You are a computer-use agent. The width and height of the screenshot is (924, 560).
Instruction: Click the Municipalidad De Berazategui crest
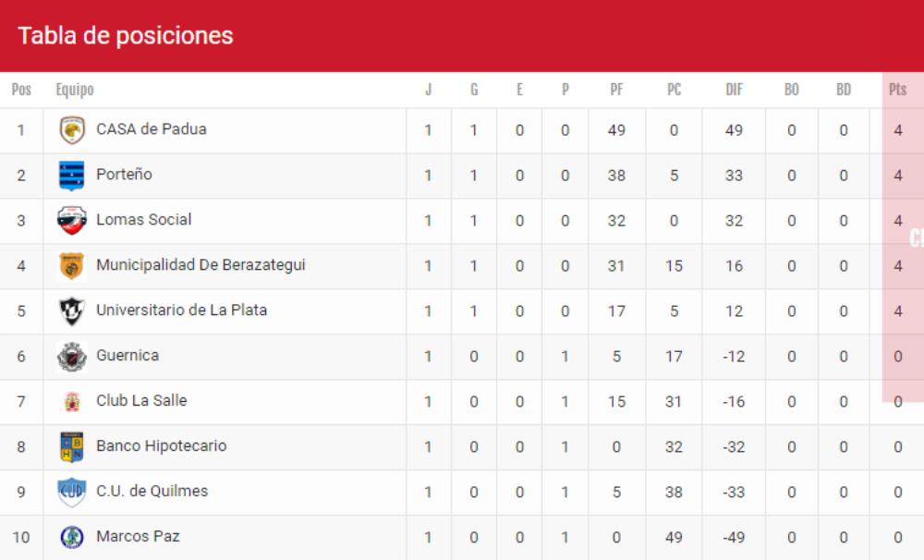tap(72, 266)
